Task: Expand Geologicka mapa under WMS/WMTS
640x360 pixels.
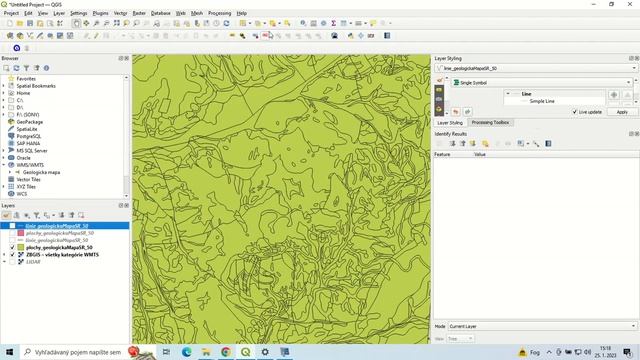Action: pyautogui.click(x=10, y=172)
